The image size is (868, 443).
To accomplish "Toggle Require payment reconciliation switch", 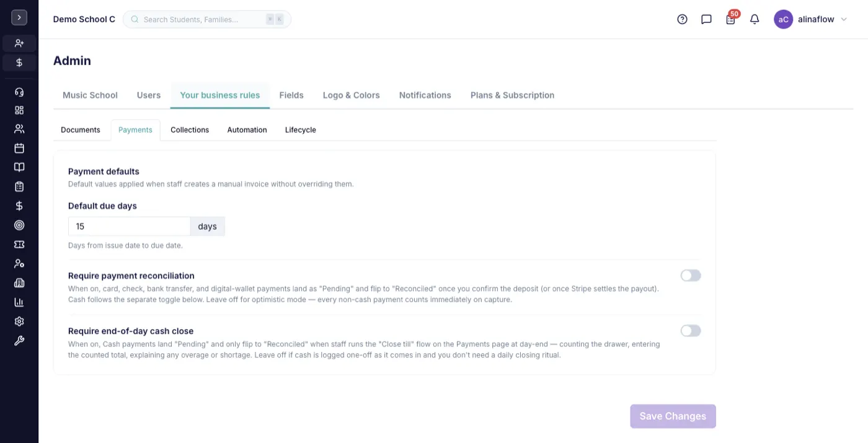I will click(691, 276).
